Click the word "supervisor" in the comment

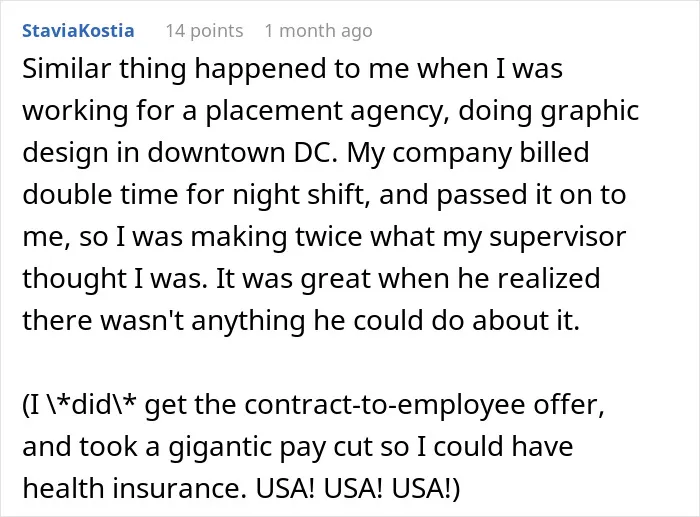558,236
